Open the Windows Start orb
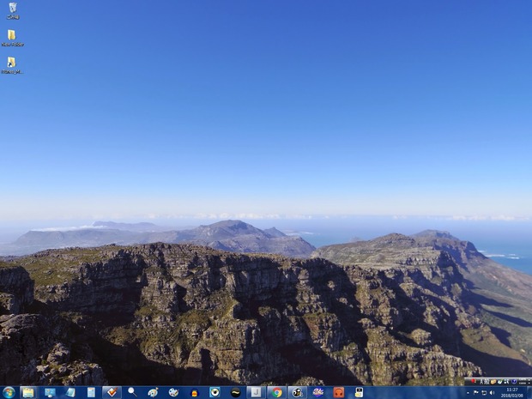 pyautogui.click(x=9, y=392)
